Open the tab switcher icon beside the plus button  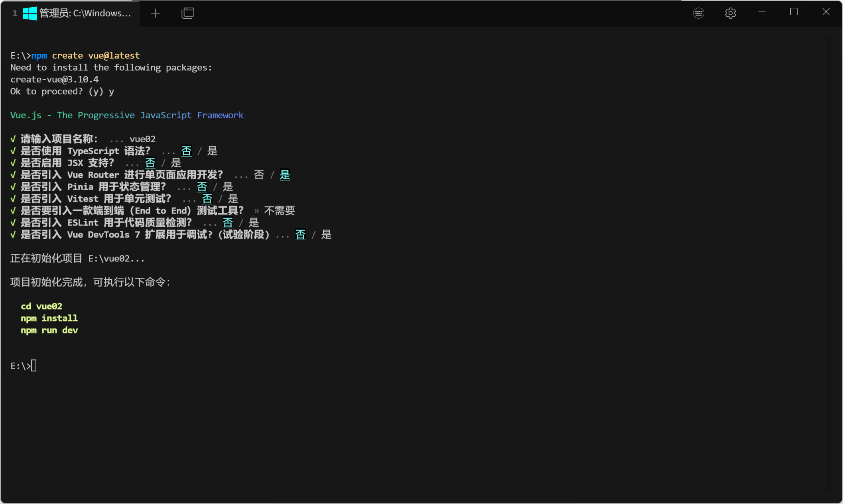tap(187, 13)
